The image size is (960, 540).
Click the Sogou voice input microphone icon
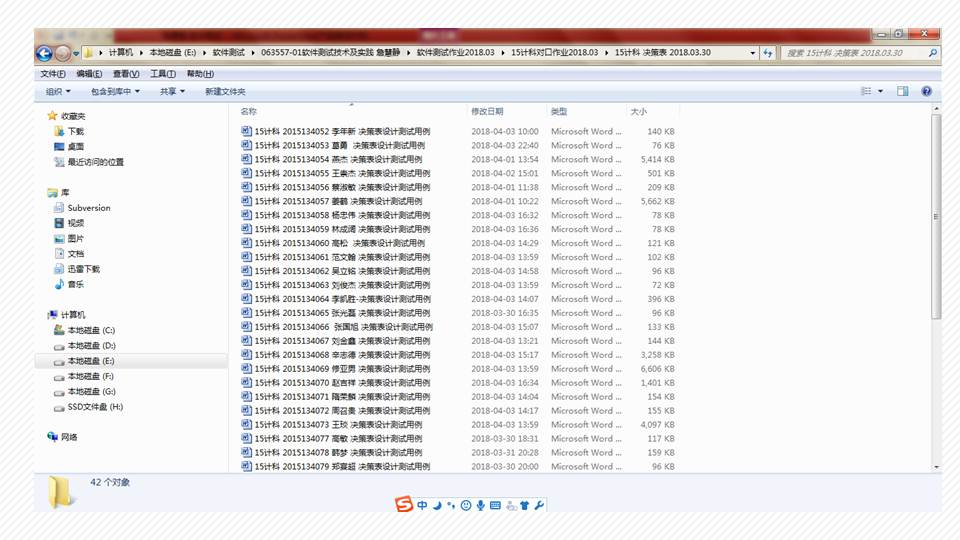480,505
